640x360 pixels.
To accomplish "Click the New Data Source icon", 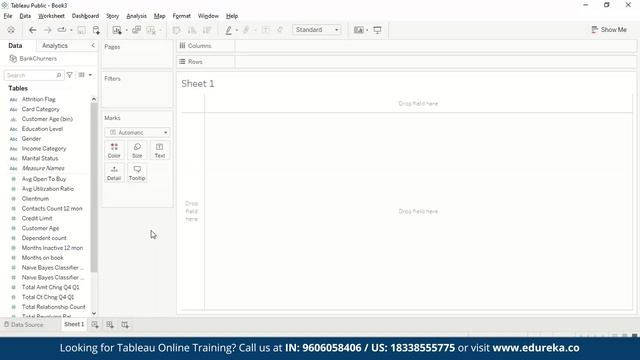I will pos(96,30).
